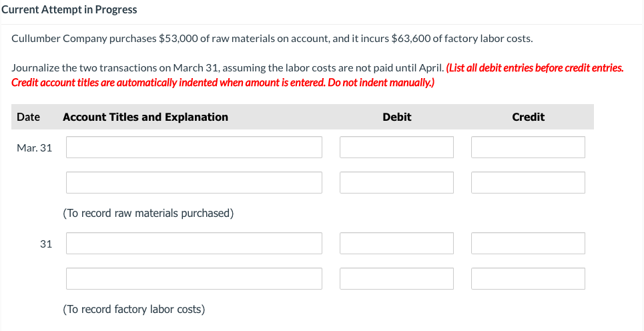
Task: Click the credit field in the first Mar. 31 row
Action: point(528,147)
